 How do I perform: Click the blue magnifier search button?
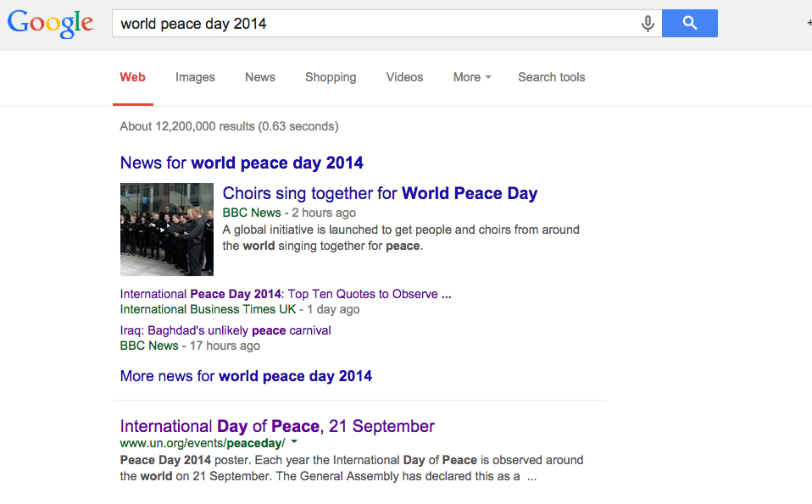pyautogui.click(x=690, y=23)
